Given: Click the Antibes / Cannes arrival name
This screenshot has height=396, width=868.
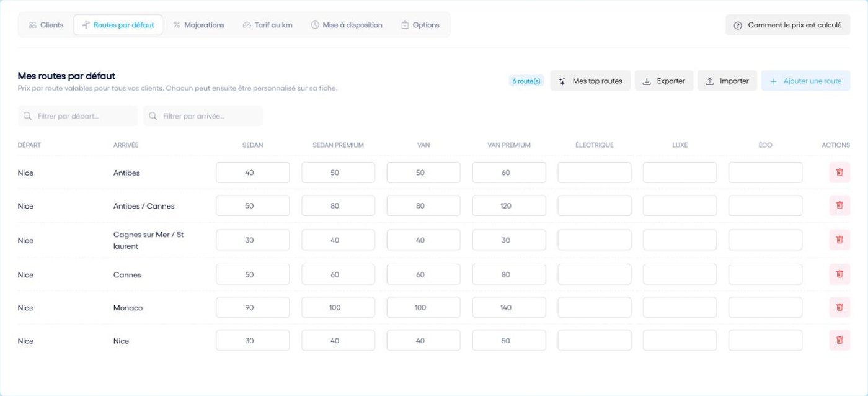Looking at the screenshot, I should click(x=144, y=206).
